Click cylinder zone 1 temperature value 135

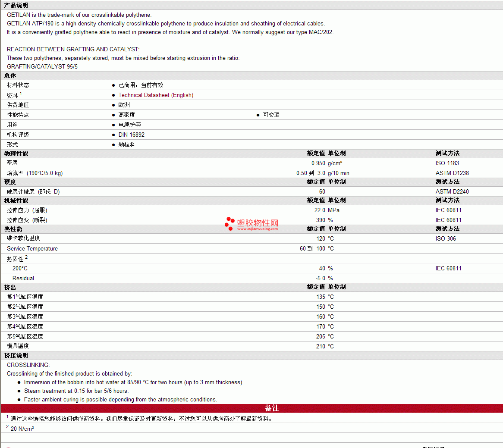(321, 297)
